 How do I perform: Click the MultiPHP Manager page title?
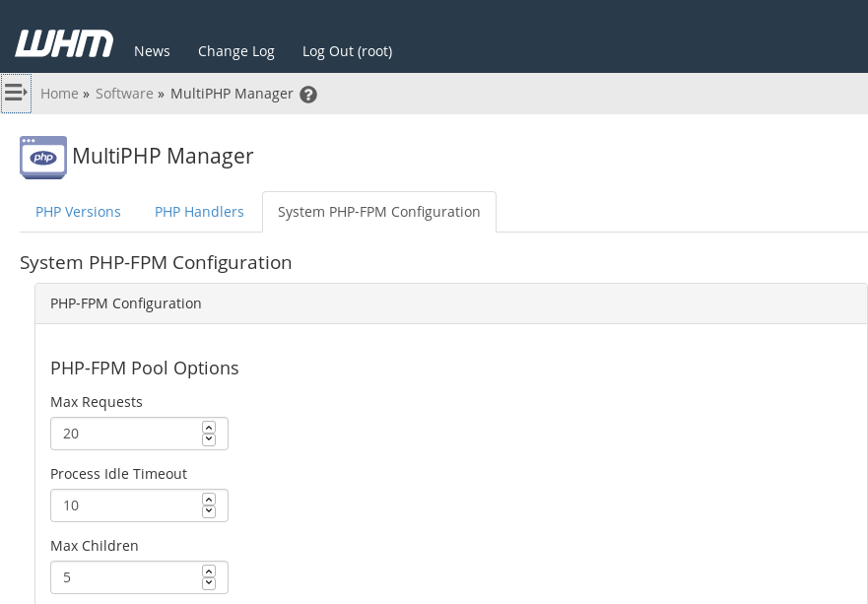[x=163, y=156]
